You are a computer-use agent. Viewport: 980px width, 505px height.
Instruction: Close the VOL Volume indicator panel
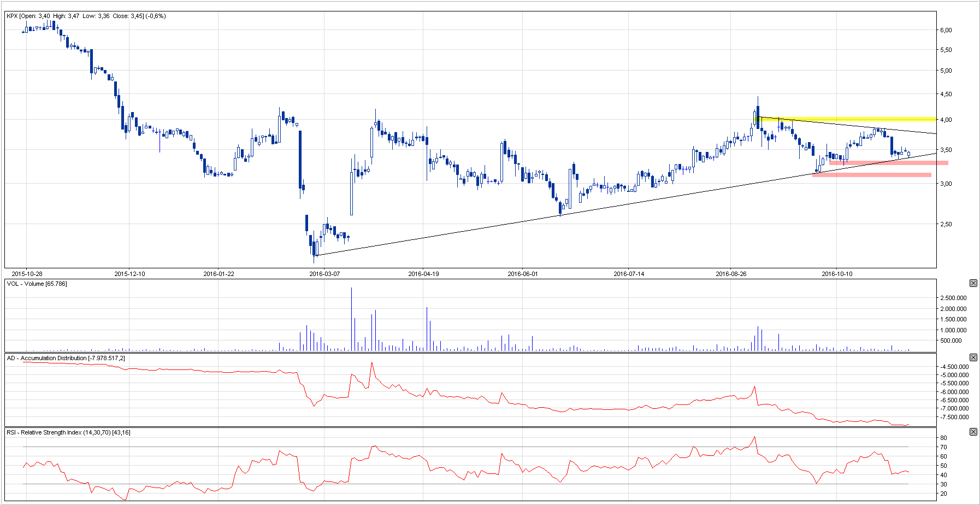coord(973,283)
